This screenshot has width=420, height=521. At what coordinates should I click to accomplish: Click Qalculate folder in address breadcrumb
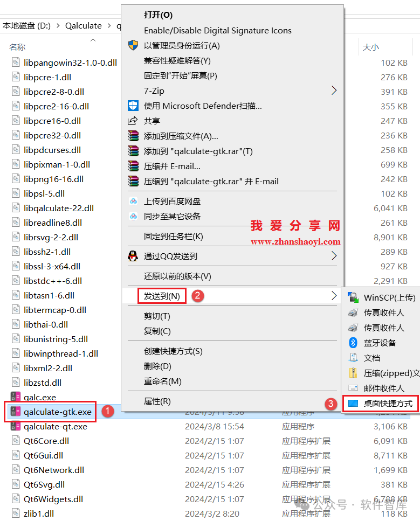(83, 25)
